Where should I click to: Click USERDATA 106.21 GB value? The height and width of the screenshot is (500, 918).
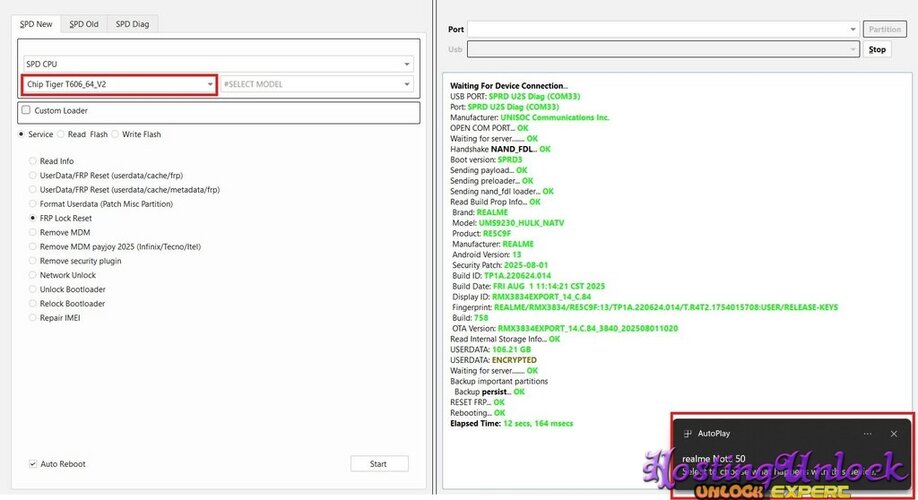click(511, 350)
